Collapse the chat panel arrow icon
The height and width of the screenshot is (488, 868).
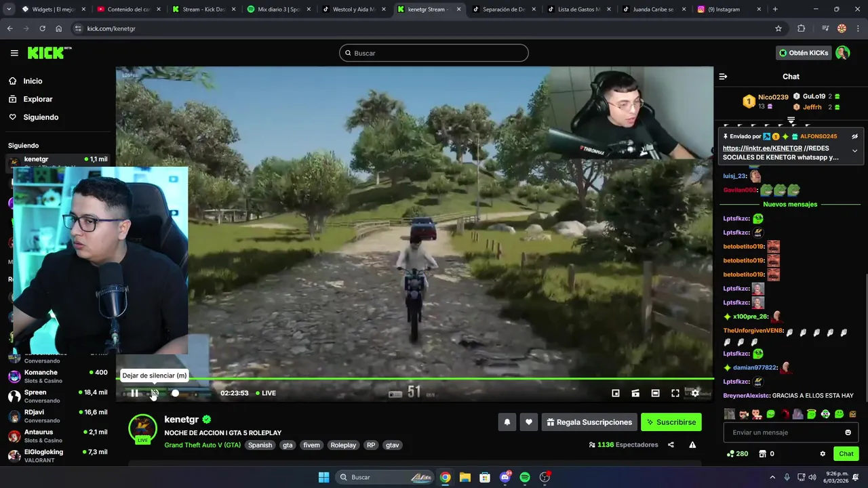click(x=723, y=77)
